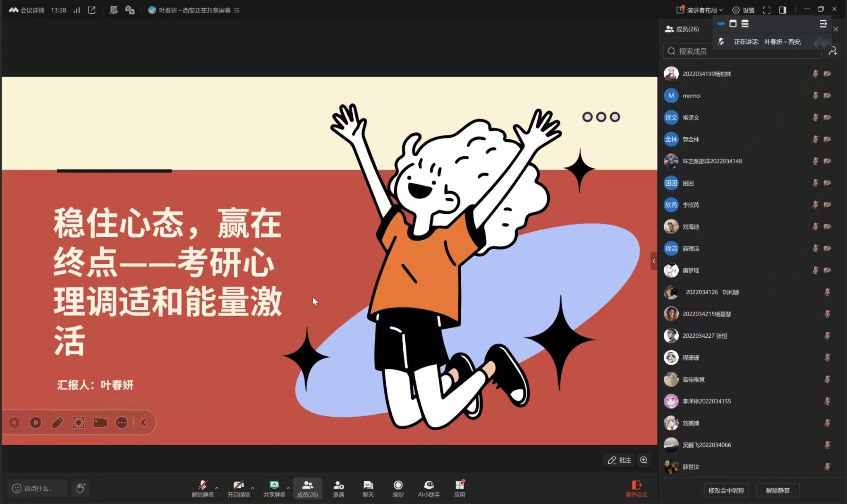Image resolution: width=847 pixels, height=504 pixels.
Task: Toggle the sidebar panel layout icon
Action: point(782,10)
